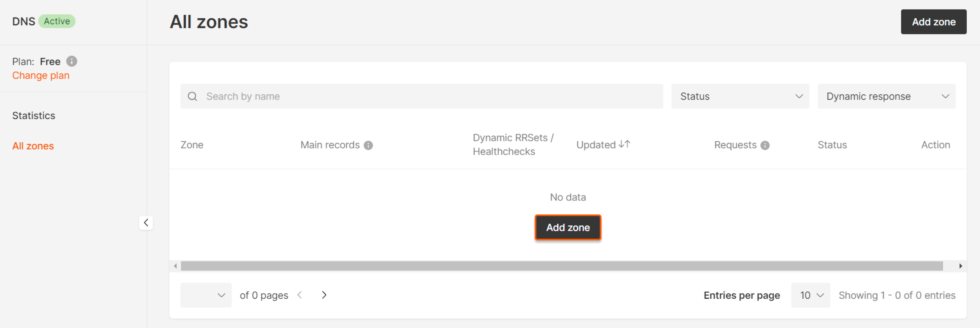The height and width of the screenshot is (328, 980).
Task: Click the scrollbar right arrow
Action: pos(960,266)
